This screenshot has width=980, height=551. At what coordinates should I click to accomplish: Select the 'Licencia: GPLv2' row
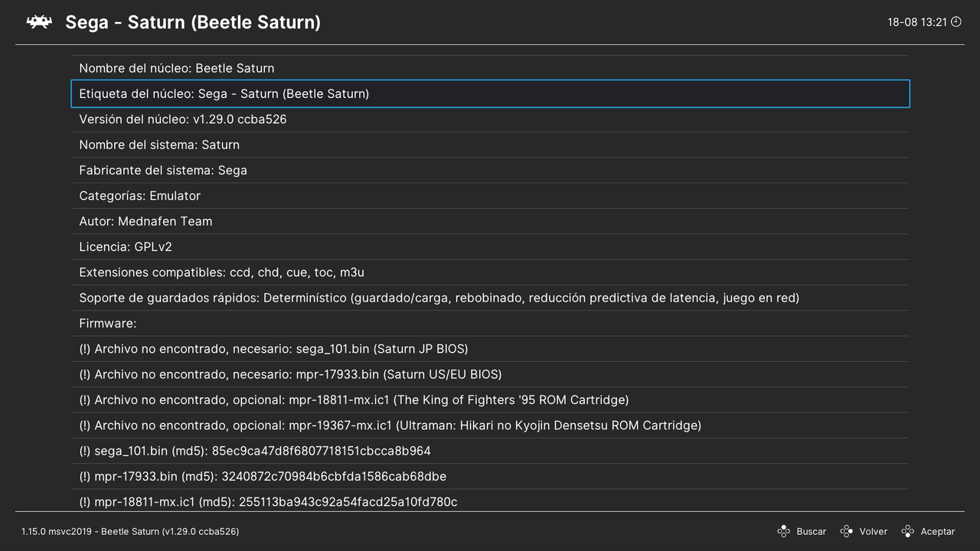click(x=490, y=246)
